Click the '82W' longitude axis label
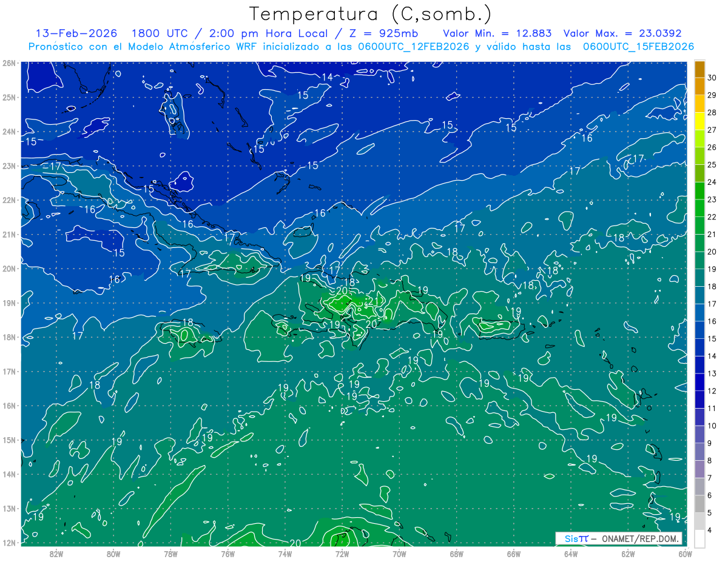The width and height of the screenshot is (728, 562). [x=56, y=553]
